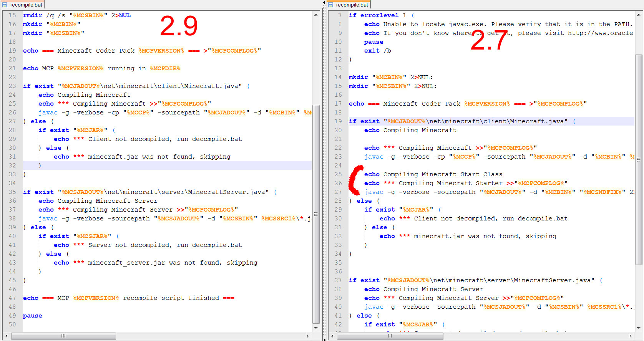Screen dimensions: 644x341
Task: Click the left arrow of the left view's horizontal scrollbar
Action: 6,336
